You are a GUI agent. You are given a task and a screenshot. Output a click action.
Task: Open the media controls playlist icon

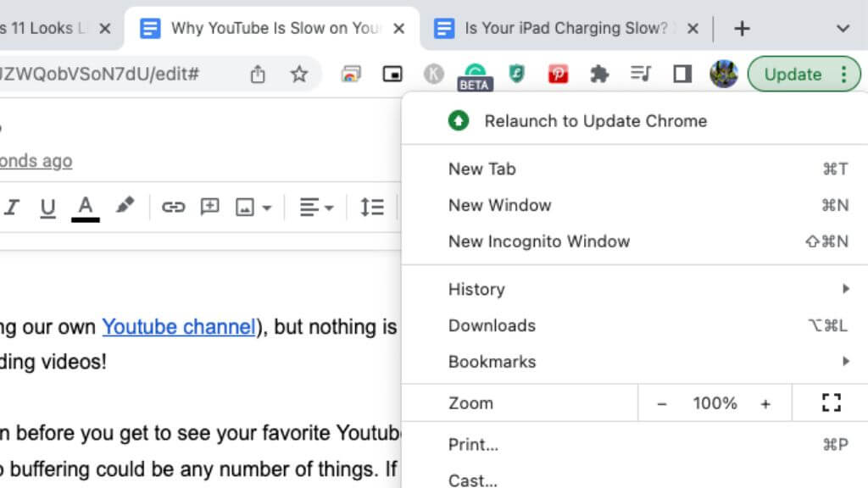(641, 73)
